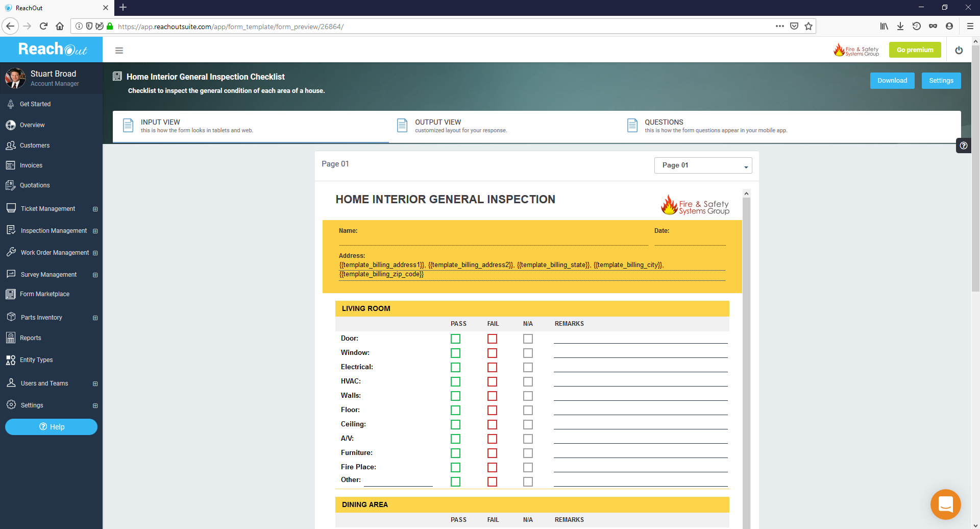This screenshot has height=529, width=980.
Task: Expand Parts Inventory submenu
Action: click(x=95, y=318)
